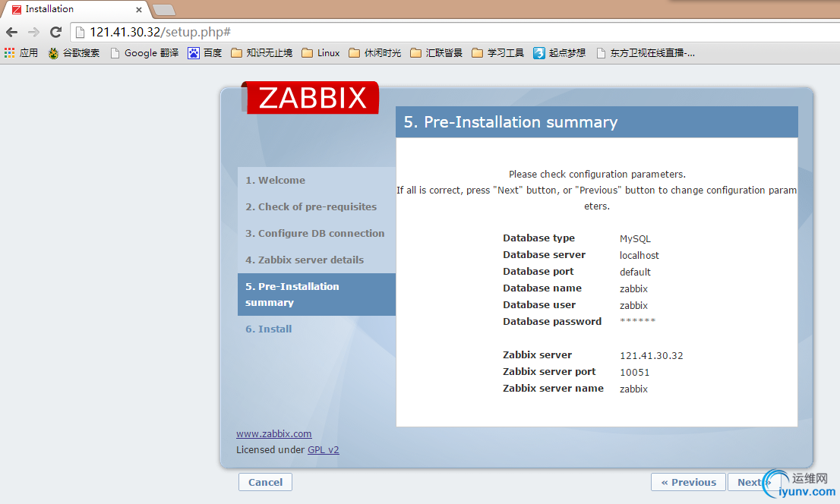Open the 谷歌搜索 bookmark

[74, 53]
